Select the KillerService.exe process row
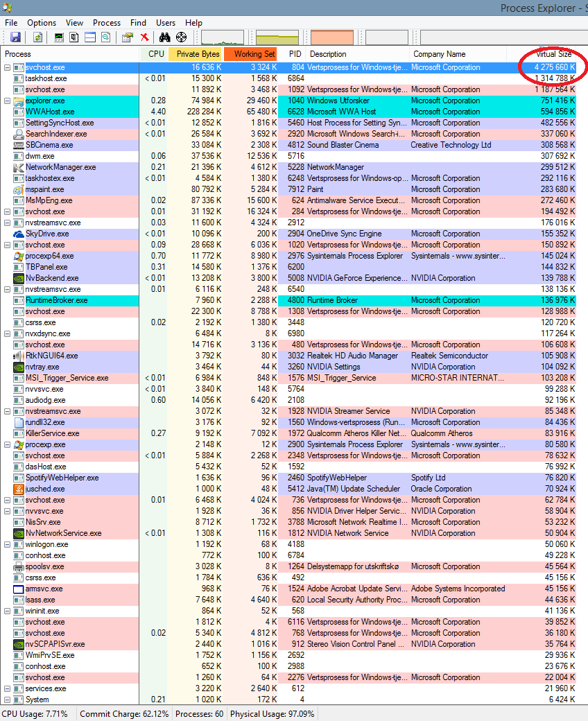Screen dimensions: 588x721 [288, 433]
